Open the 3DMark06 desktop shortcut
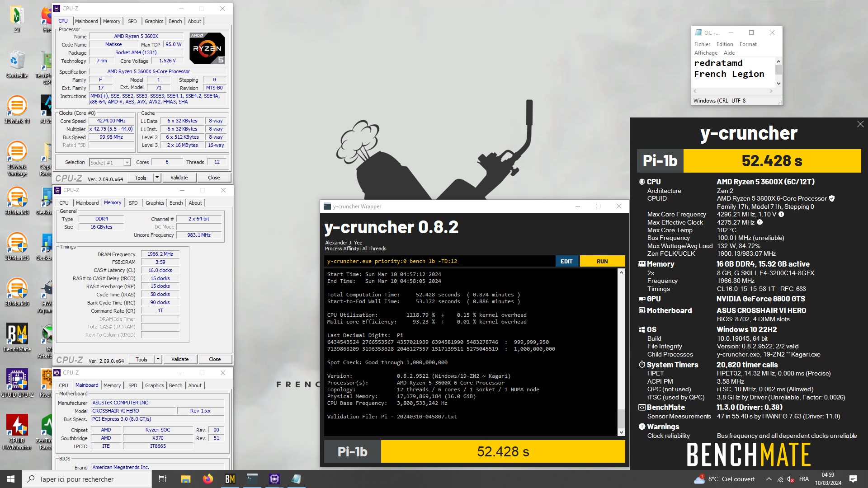 17,292
